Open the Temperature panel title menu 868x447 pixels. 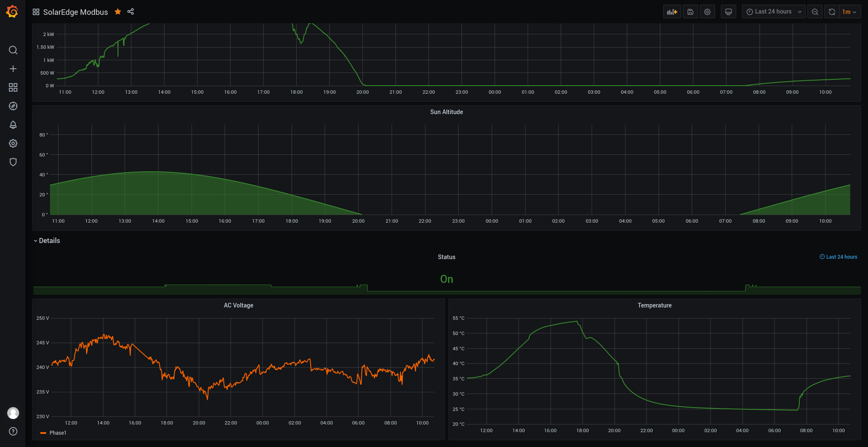click(654, 305)
